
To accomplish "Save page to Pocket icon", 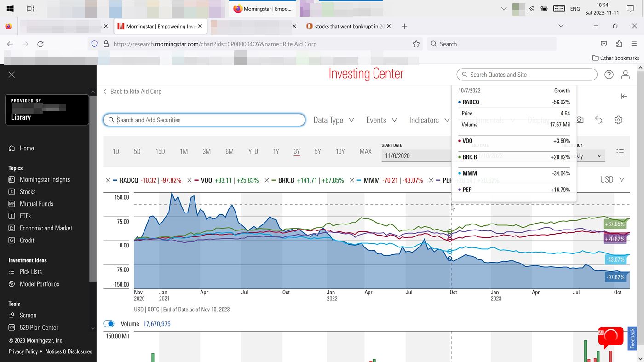I will pyautogui.click(x=604, y=44).
